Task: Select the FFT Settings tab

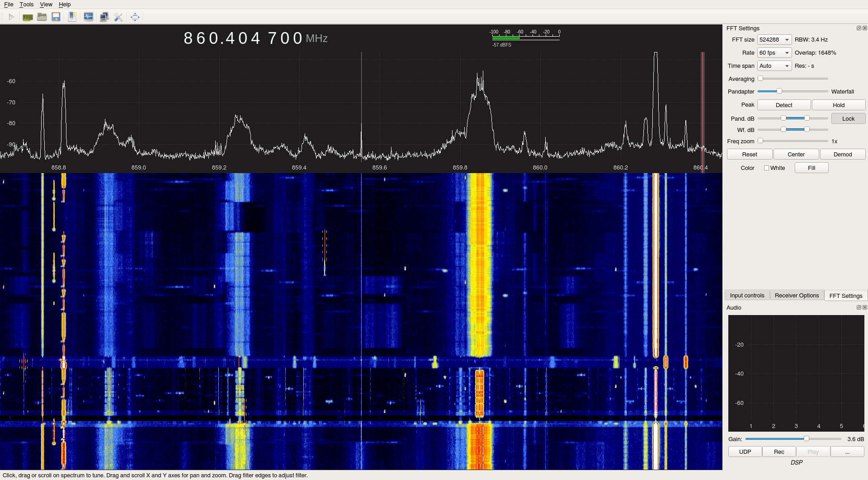Action: (846, 296)
